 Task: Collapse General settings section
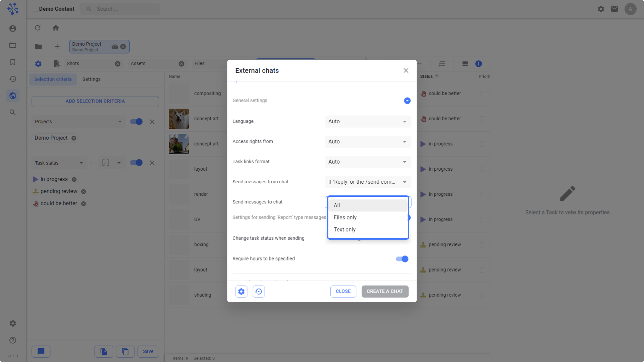(407, 101)
